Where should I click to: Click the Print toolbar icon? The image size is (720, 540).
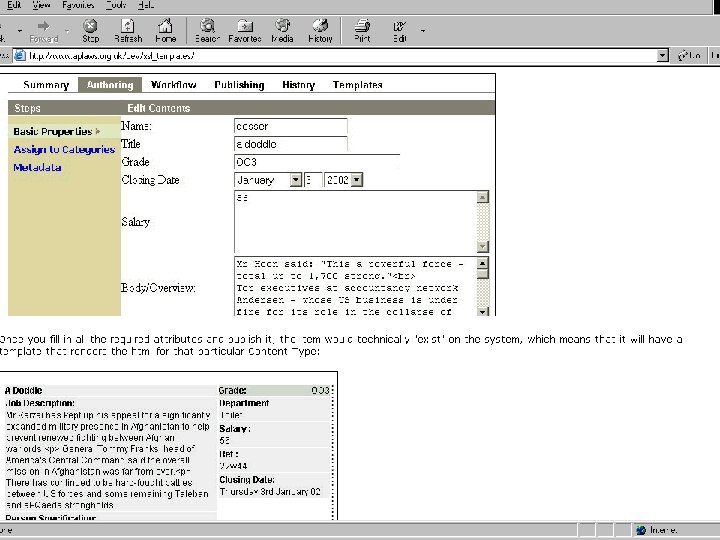pos(362,26)
